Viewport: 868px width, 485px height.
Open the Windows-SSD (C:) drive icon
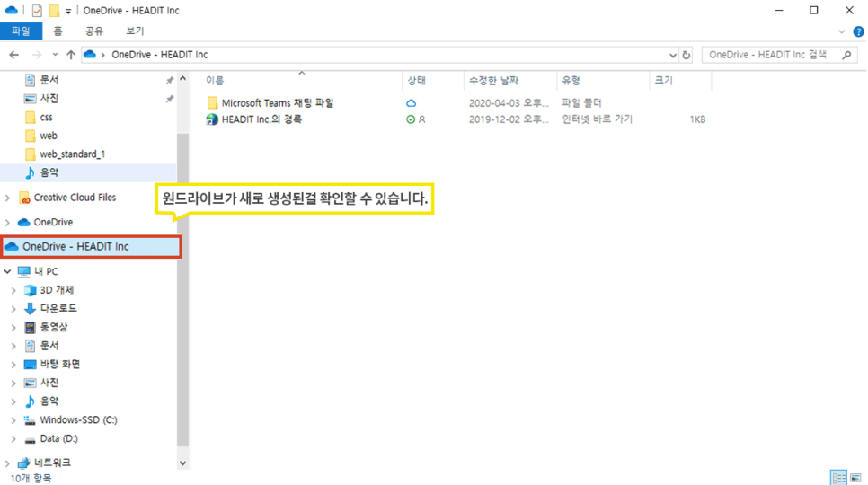coord(30,420)
